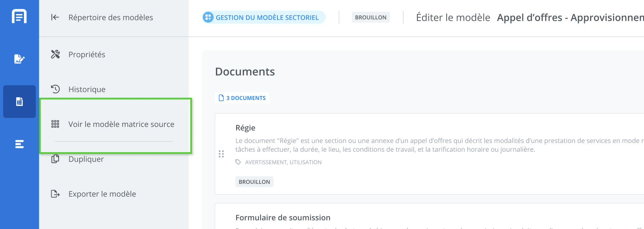Click the model title Appel d'offres
This screenshot has height=229, width=644.
(x=570, y=18)
